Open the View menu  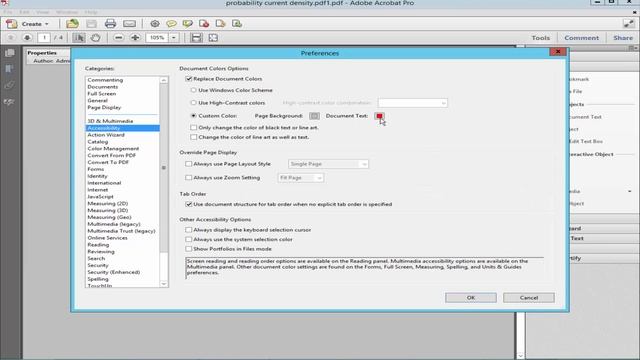pos(42,12)
